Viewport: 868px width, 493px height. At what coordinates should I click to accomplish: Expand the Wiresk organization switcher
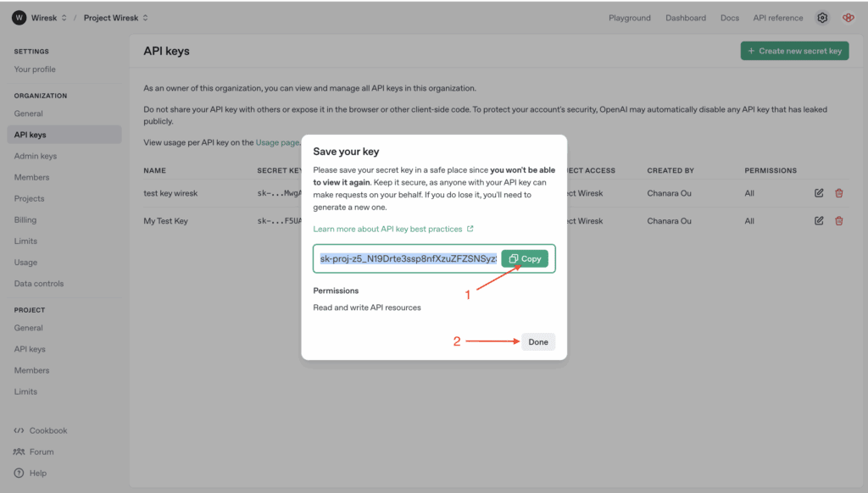(64, 18)
